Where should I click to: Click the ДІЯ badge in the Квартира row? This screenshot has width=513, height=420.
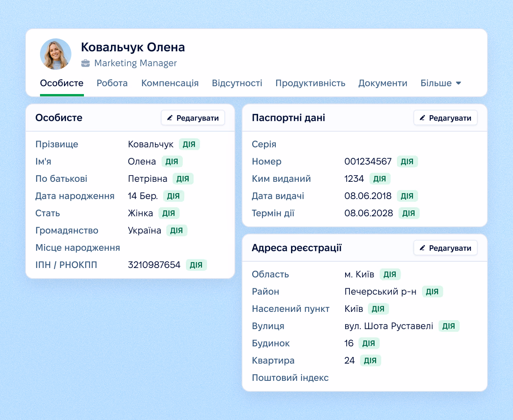point(371,360)
